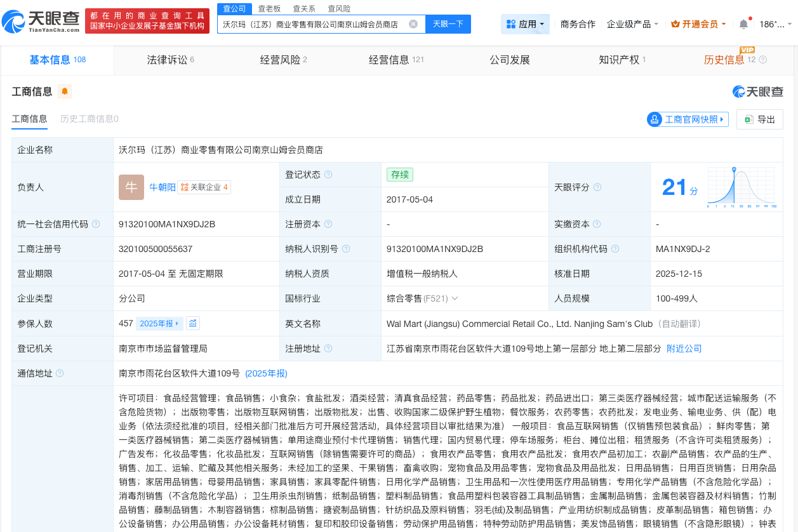Open the 应用 dropdown
798x532 pixels.
pos(525,24)
